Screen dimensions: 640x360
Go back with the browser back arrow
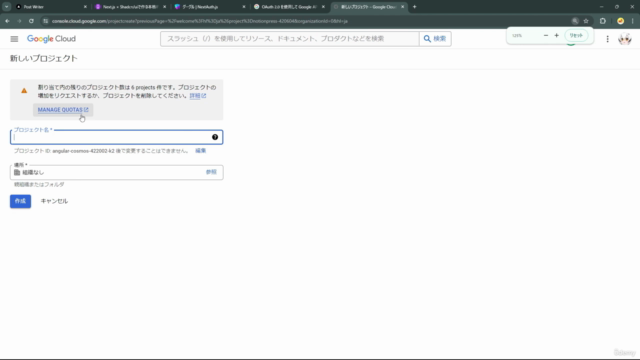8,21
